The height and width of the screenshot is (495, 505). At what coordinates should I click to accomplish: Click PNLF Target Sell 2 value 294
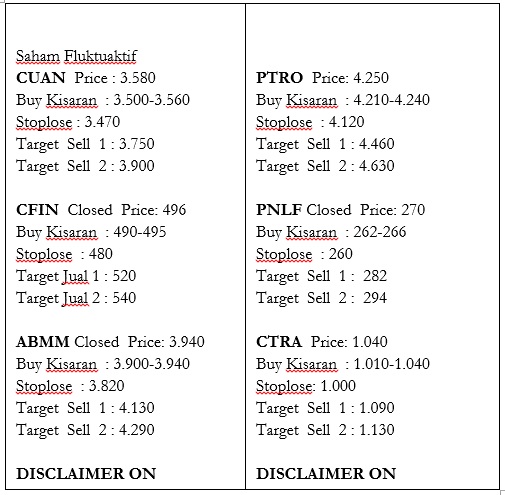coord(375,298)
